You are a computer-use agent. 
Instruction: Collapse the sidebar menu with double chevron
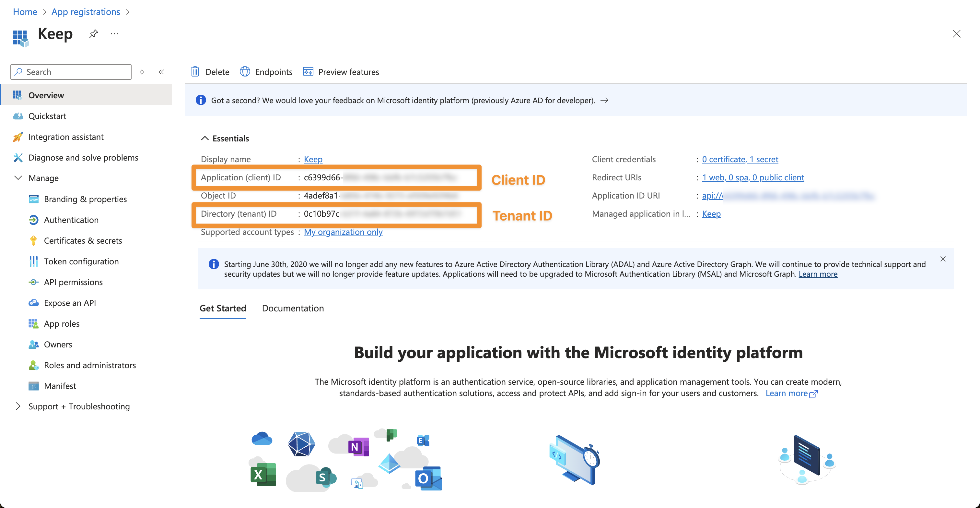(x=161, y=72)
